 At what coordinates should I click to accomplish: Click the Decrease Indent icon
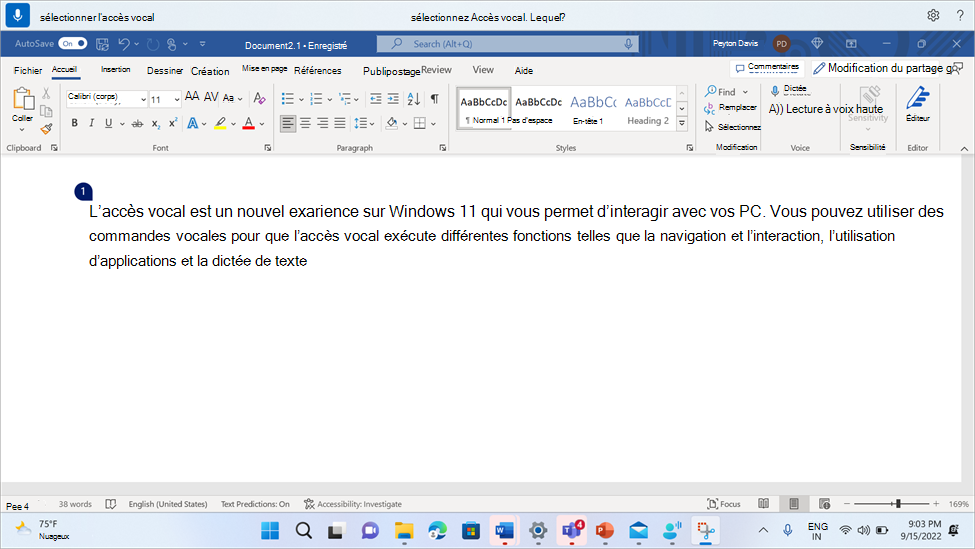pyautogui.click(x=376, y=99)
